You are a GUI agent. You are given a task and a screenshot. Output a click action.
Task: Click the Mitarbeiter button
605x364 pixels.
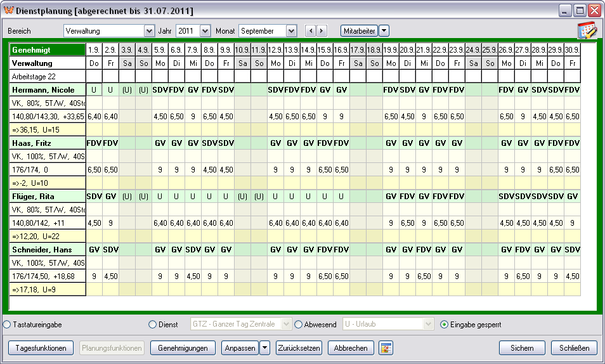click(359, 31)
